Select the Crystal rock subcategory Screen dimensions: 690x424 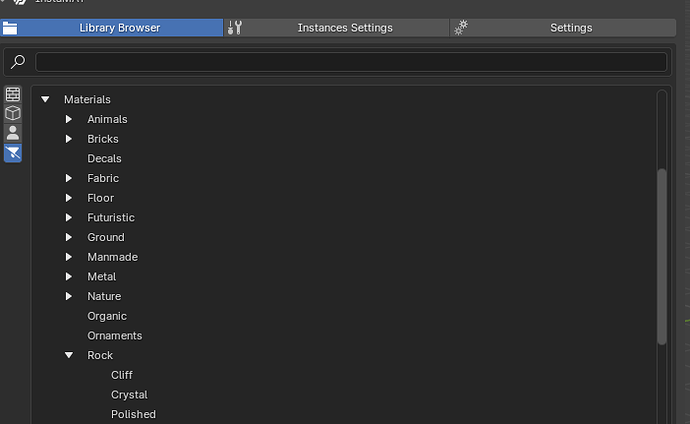pos(129,395)
